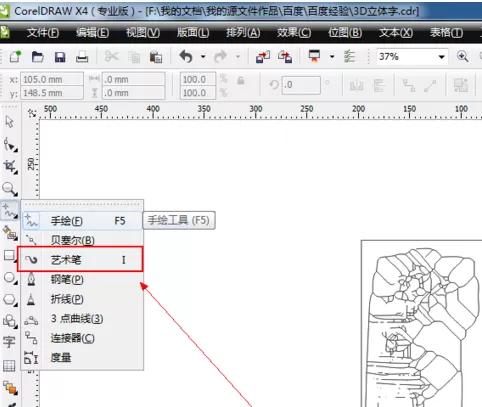482x407 pixels.
Task: Open the 37% zoom level dropdown
Action: (x=442, y=57)
